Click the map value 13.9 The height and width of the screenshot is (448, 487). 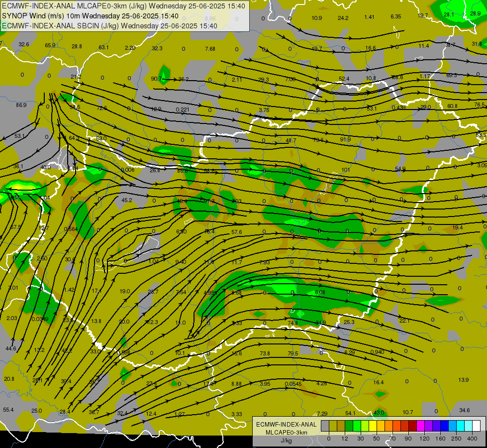[x=464, y=380]
